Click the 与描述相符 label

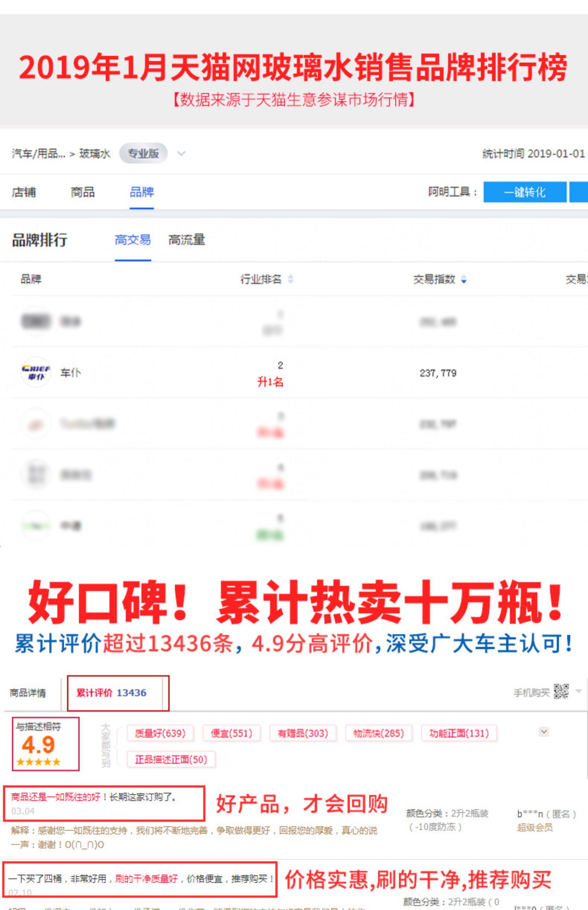38,726
